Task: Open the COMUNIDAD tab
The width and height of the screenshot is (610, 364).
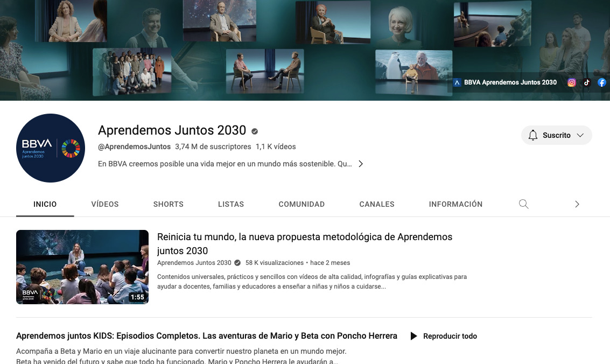Action: 302,204
